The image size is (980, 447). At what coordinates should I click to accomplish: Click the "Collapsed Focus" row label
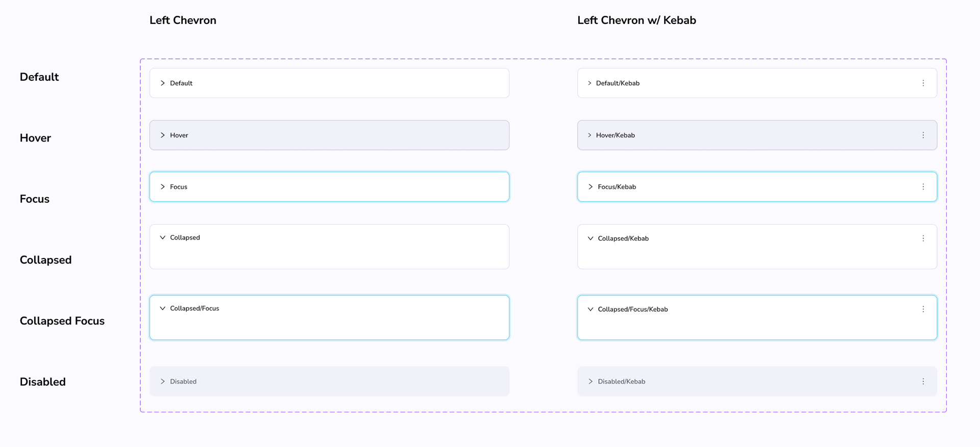coord(62,321)
